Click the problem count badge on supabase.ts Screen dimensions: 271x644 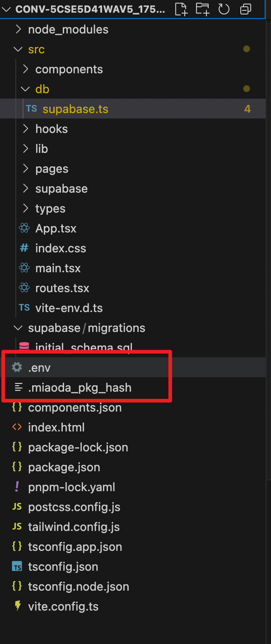pyautogui.click(x=247, y=109)
